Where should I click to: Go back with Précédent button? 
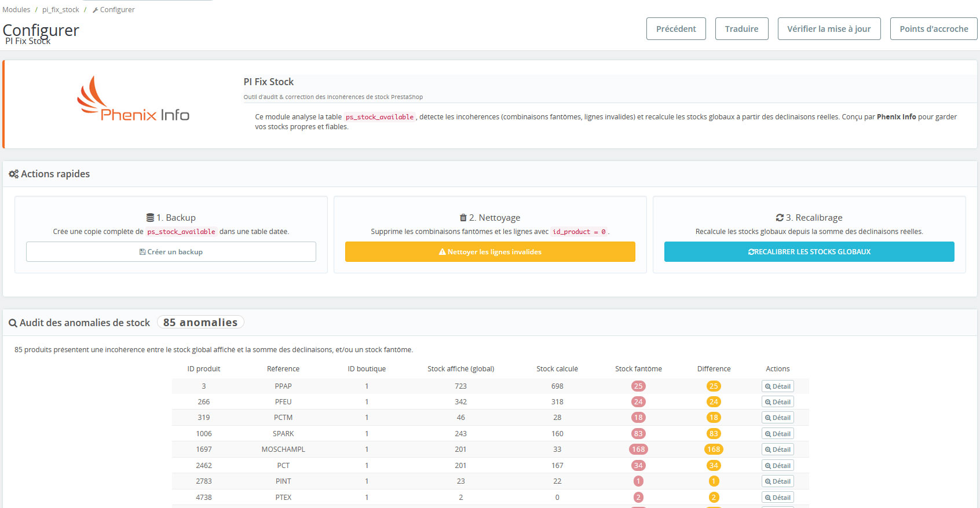[676, 29]
